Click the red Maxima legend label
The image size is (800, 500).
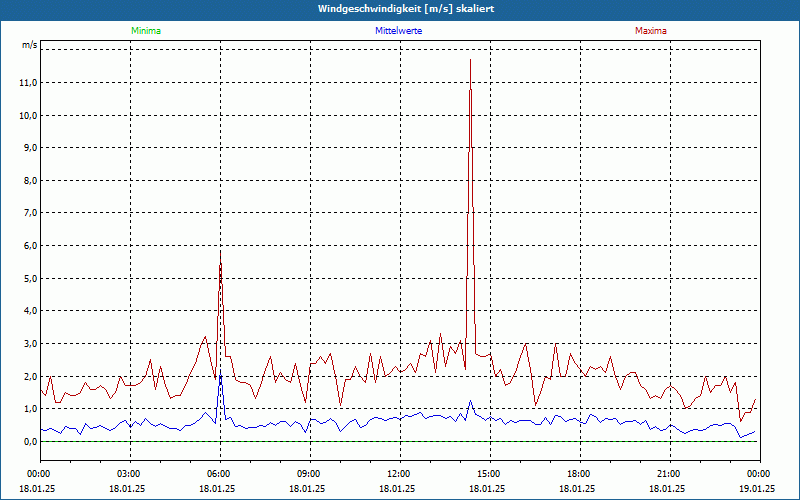tap(651, 31)
